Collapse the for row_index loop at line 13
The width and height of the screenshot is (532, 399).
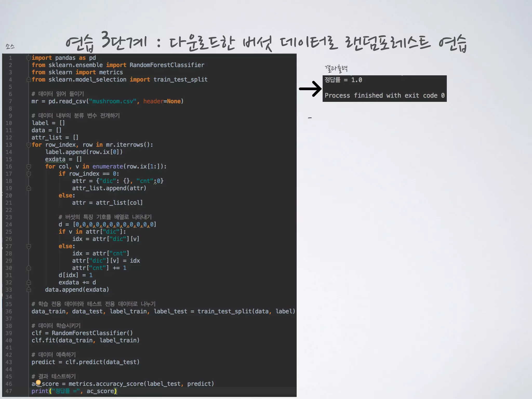point(29,145)
